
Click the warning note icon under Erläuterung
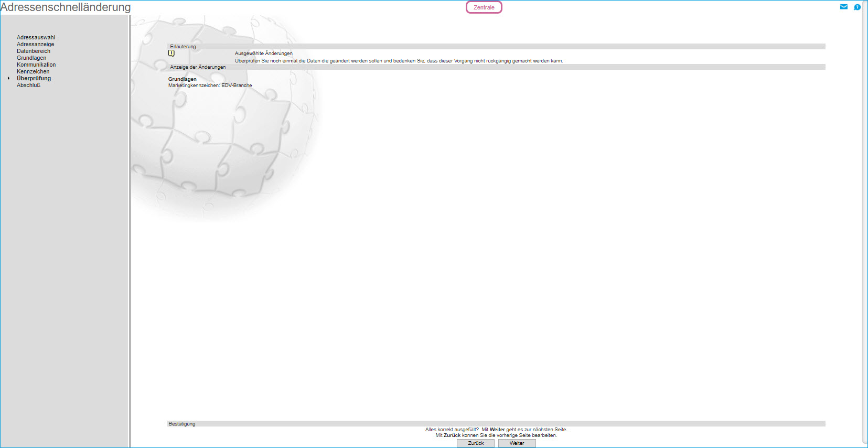(x=172, y=54)
